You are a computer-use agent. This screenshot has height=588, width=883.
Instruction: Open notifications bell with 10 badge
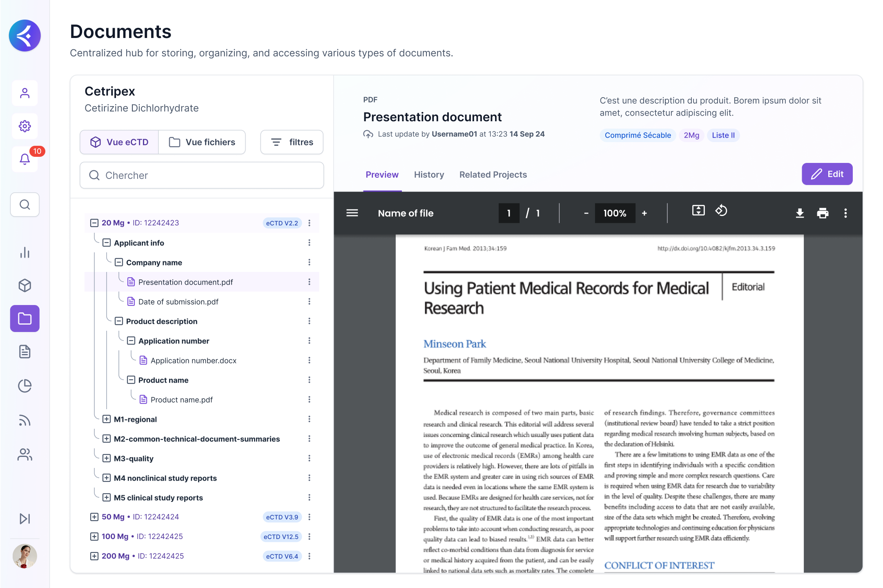point(25,159)
